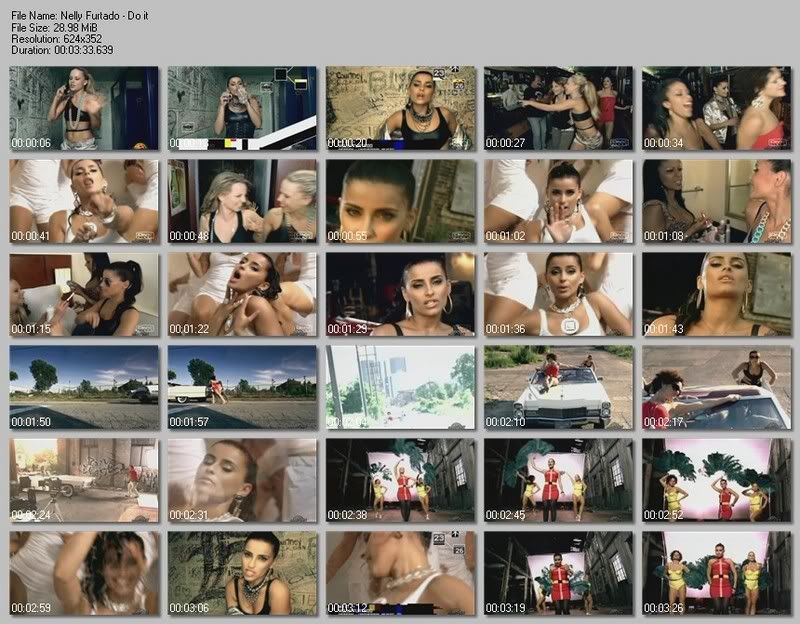
Task: Choose the empty road frame at 00:01:50
Action: (84, 388)
